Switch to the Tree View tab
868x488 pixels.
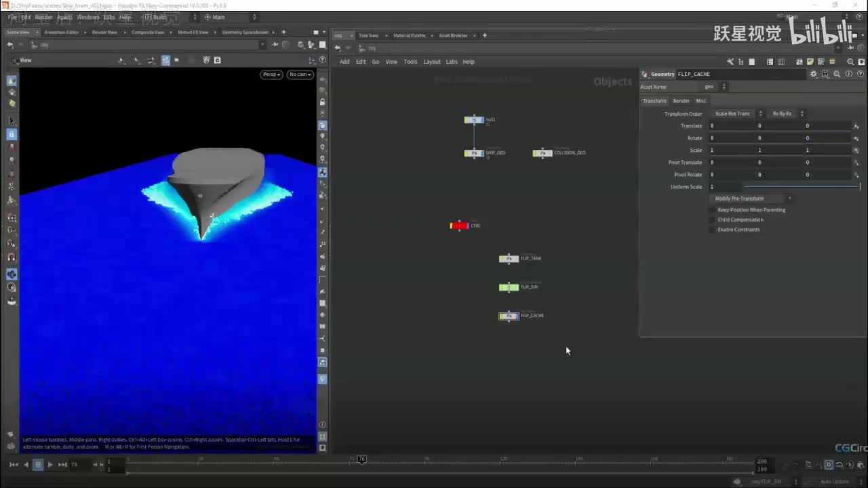click(x=368, y=35)
